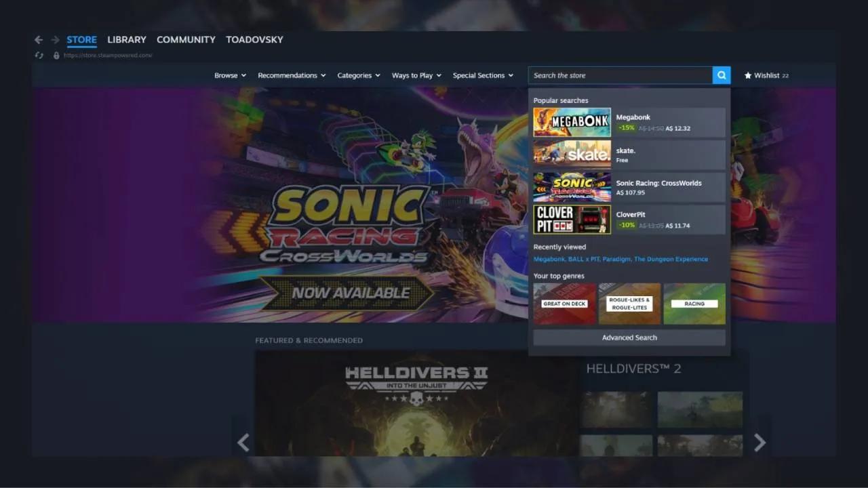868x488 pixels.
Task: Open recently viewed Paradigm link
Action: [x=616, y=259]
